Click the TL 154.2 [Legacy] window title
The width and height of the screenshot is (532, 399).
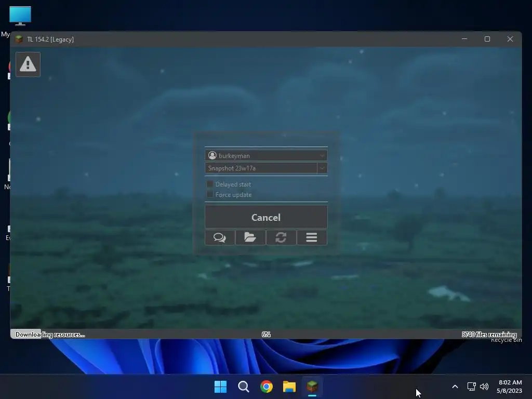tap(50, 39)
